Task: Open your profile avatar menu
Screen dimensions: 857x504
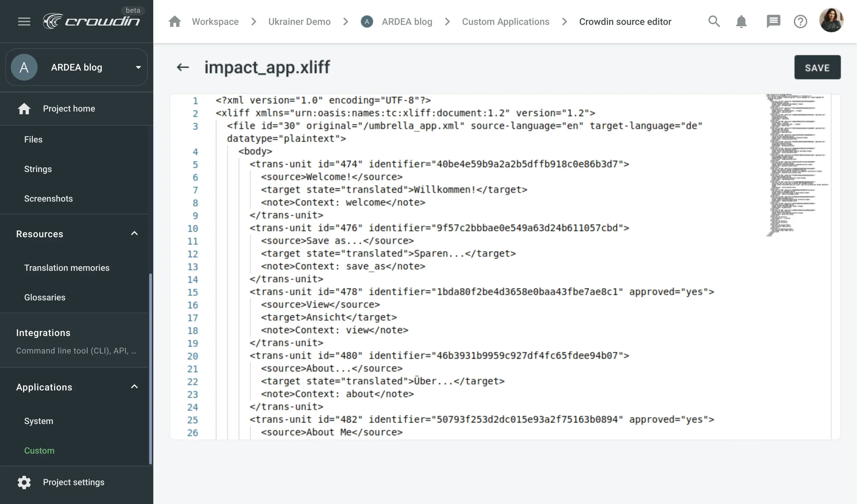Action: pyautogui.click(x=831, y=20)
